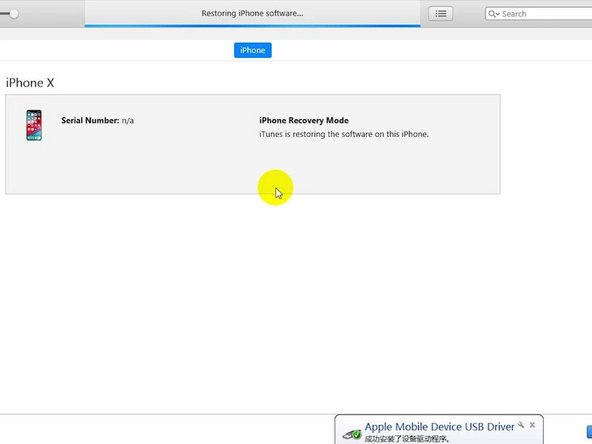Open notification options wrench icon

pos(521,425)
